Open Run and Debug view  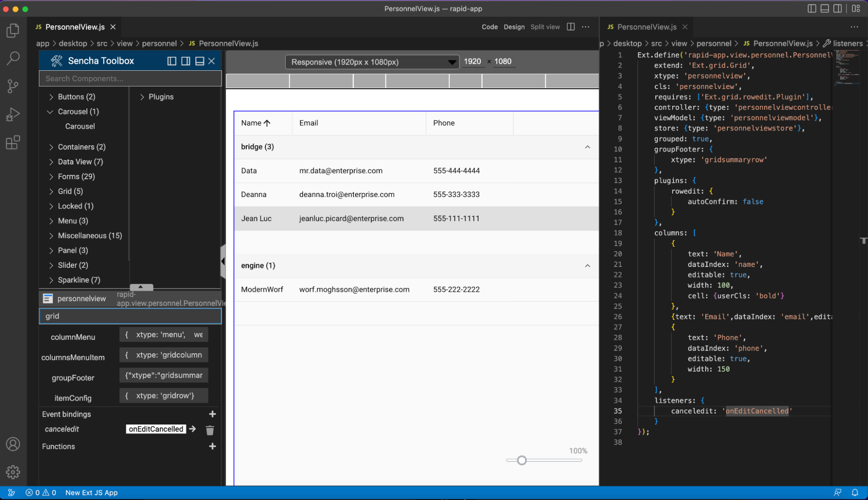click(13, 114)
